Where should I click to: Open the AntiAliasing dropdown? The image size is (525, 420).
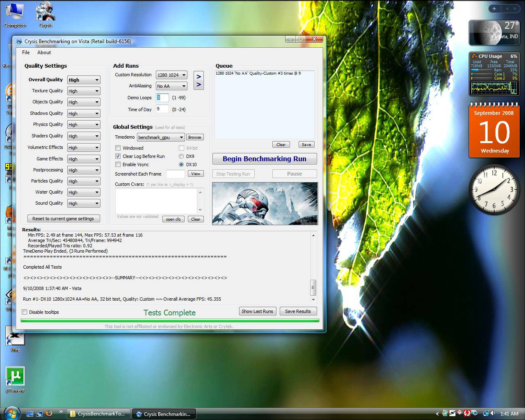coord(171,86)
